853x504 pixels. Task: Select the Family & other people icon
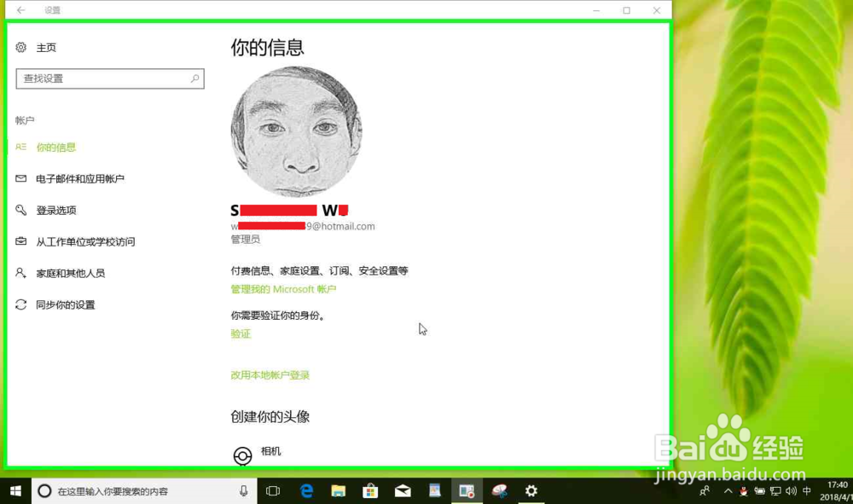pos(21,273)
